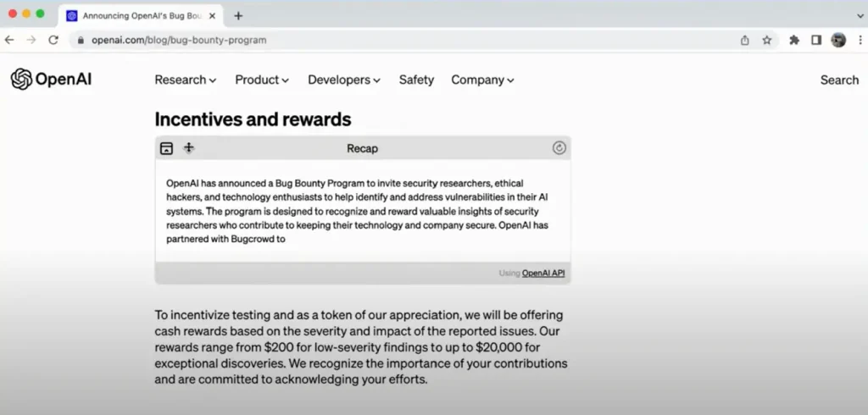Click the padlock site info icon

tap(81, 40)
